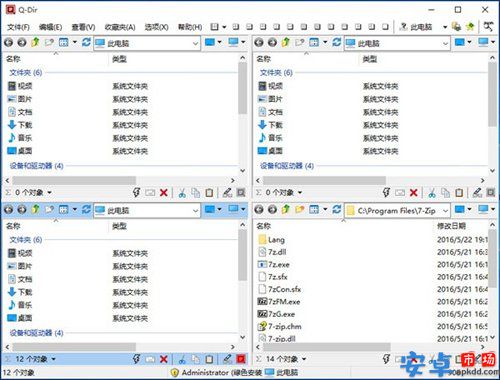Click the forward arrow in the top-left pane

coord(22,42)
